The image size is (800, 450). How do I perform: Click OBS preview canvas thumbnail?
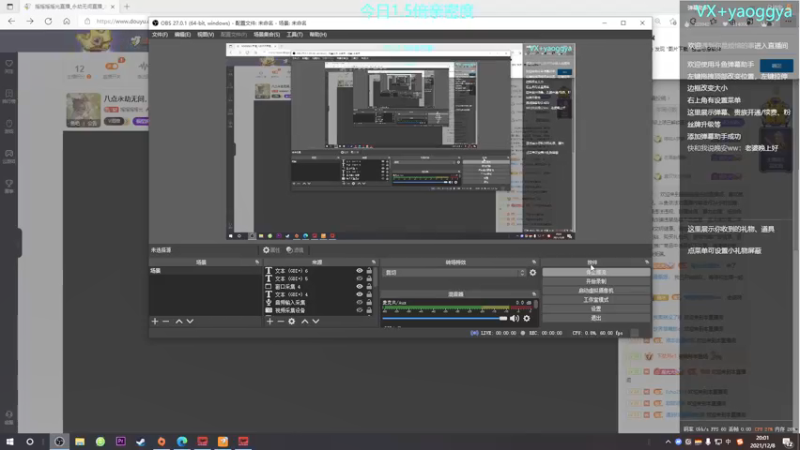pos(401,141)
